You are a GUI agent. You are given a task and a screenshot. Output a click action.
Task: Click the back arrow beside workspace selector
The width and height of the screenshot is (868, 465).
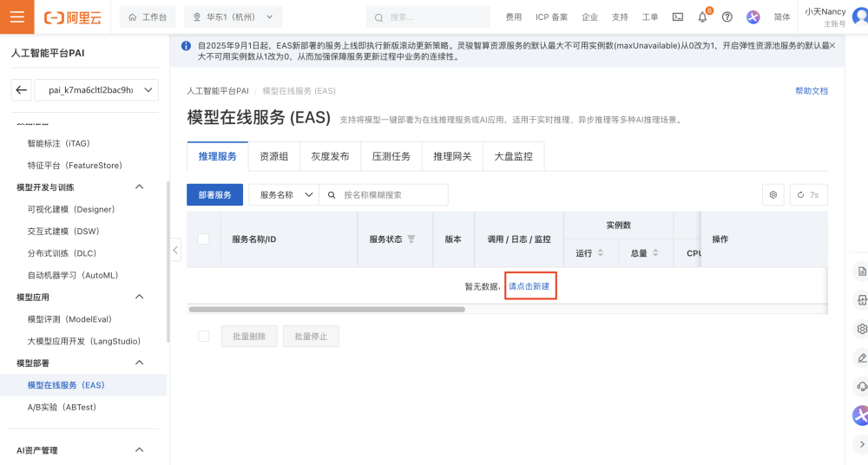pos(22,89)
